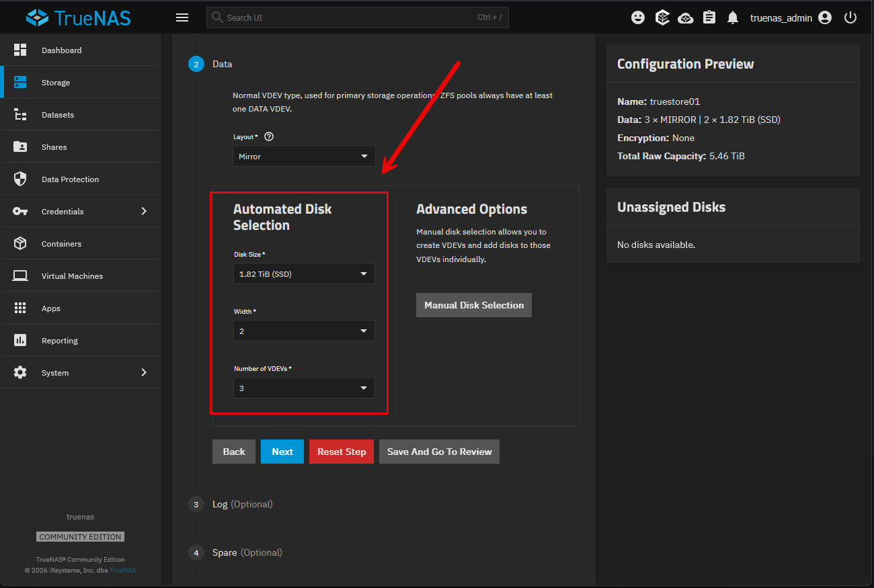Click Manual Disk Selection button

click(474, 305)
